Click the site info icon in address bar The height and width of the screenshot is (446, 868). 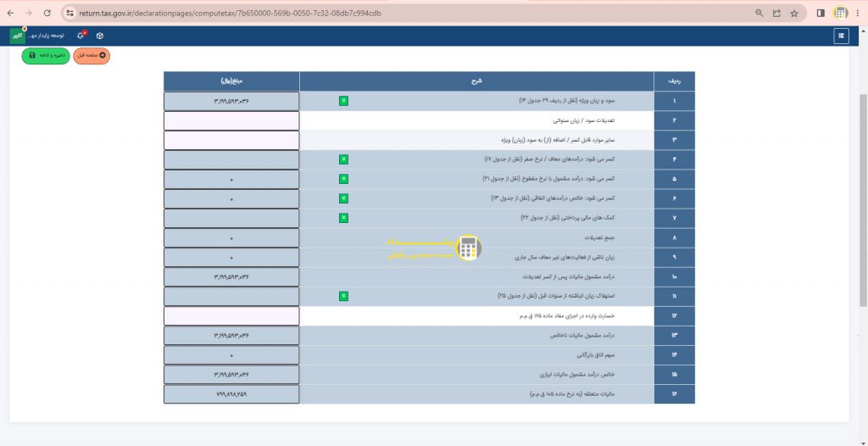[x=70, y=13]
